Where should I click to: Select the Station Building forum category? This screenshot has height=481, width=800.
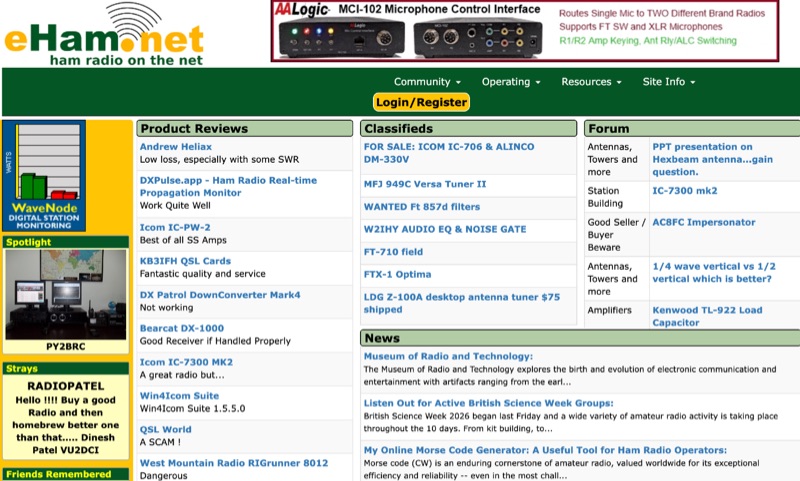[605, 197]
